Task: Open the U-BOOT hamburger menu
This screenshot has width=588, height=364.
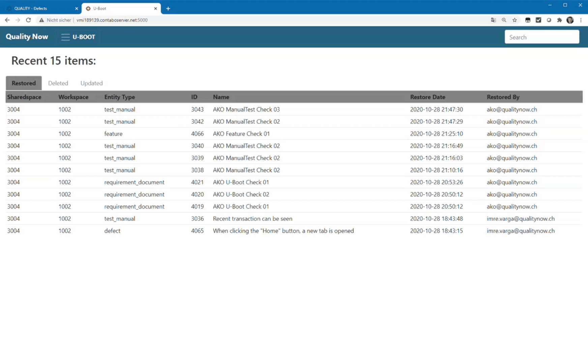Action: 65,37
